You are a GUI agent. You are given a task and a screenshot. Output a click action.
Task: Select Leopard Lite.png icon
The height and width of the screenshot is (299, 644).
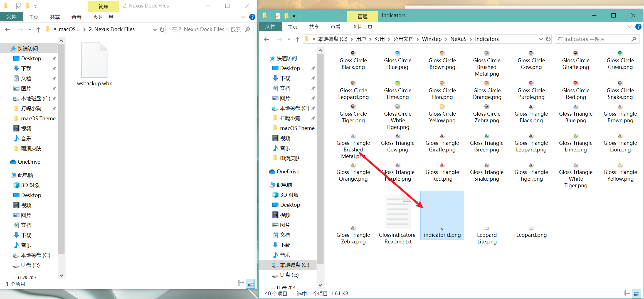pyautogui.click(x=487, y=228)
